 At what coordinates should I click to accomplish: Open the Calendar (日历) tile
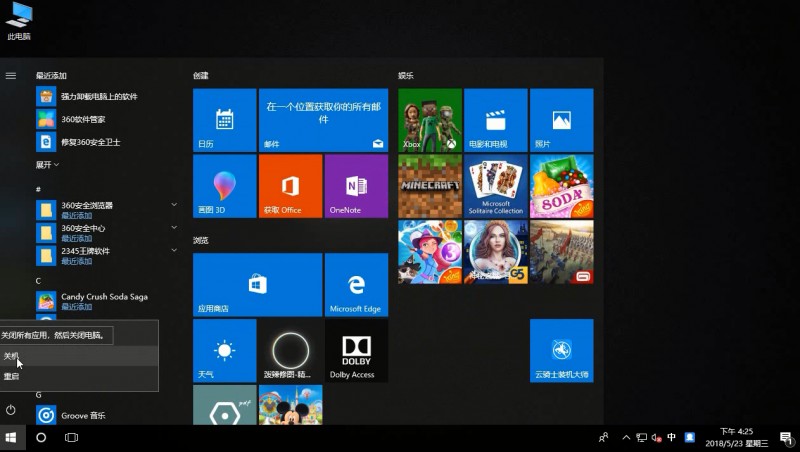(x=224, y=120)
